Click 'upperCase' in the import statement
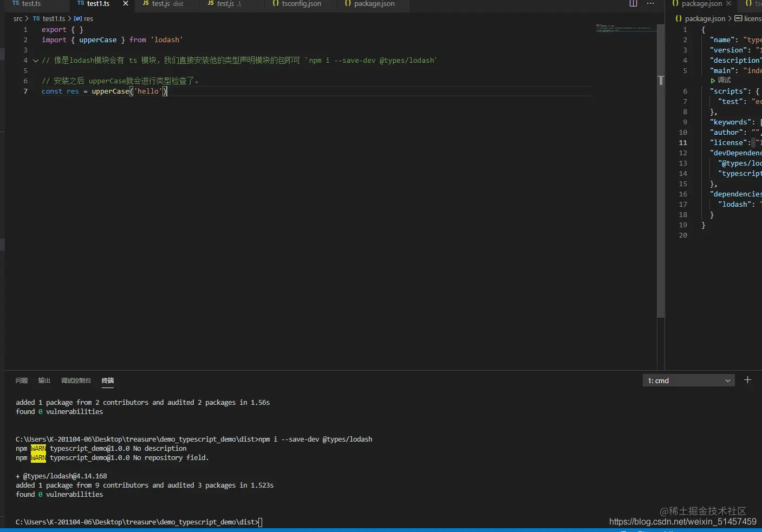Screen dimensions: 762x532 coord(98,40)
